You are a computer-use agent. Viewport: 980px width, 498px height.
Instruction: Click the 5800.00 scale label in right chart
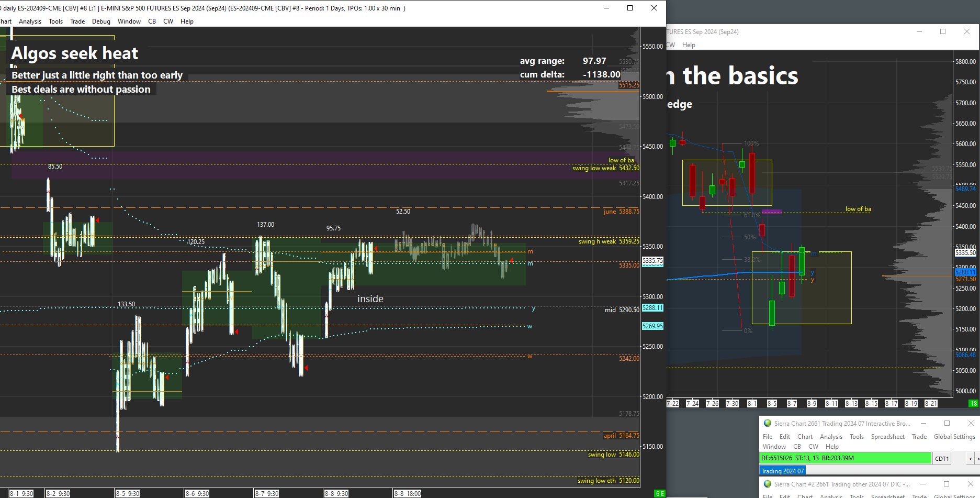tap(966, 62)
